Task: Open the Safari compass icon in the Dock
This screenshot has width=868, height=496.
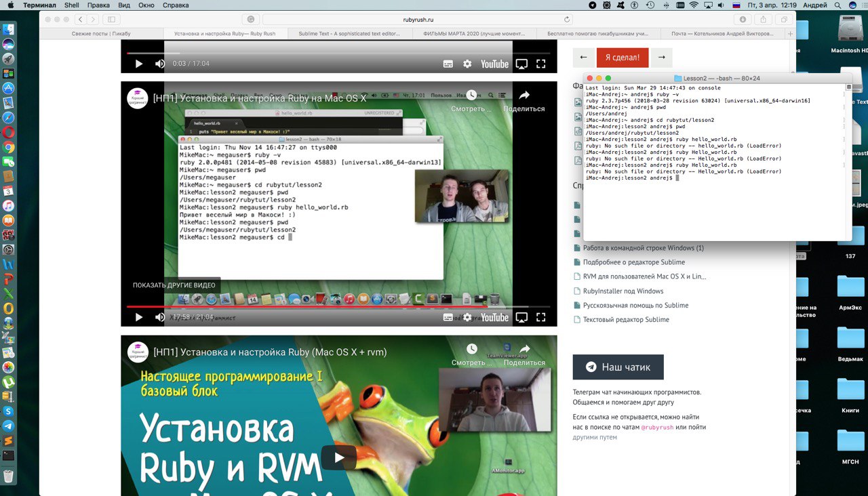Action: click(8, 118)
